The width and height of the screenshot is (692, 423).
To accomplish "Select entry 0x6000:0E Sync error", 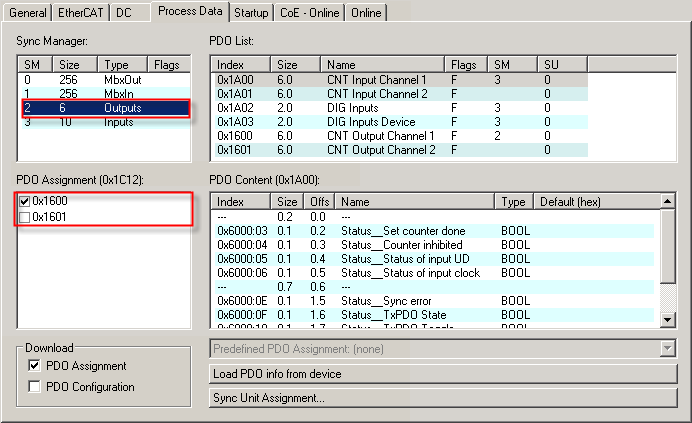I will coord(434,301).
